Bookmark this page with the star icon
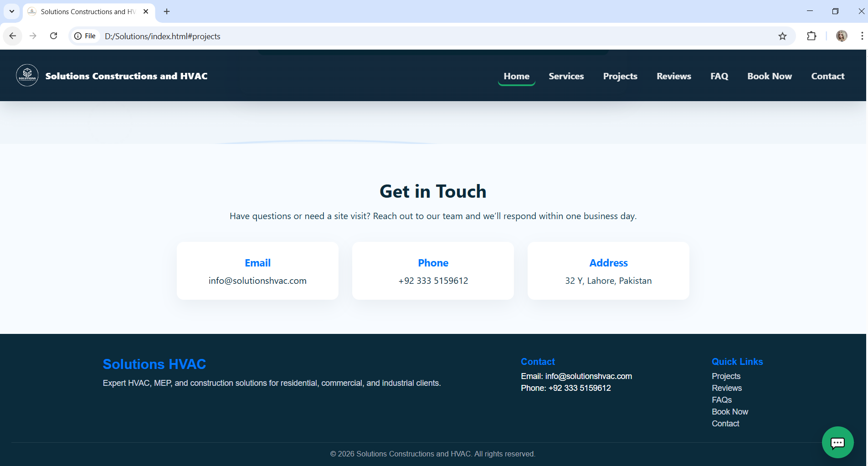The height and width of the screenshot is (466, 868). (x=783, y=36)
